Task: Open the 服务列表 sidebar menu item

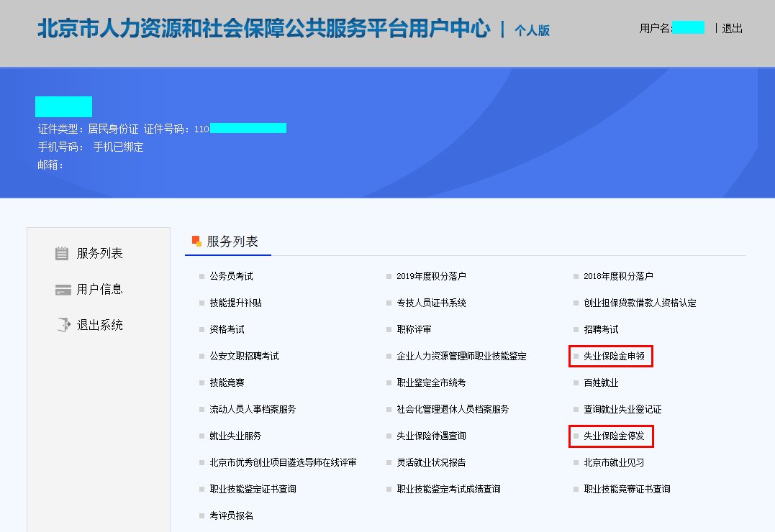Action: click(x=99, y=254)
